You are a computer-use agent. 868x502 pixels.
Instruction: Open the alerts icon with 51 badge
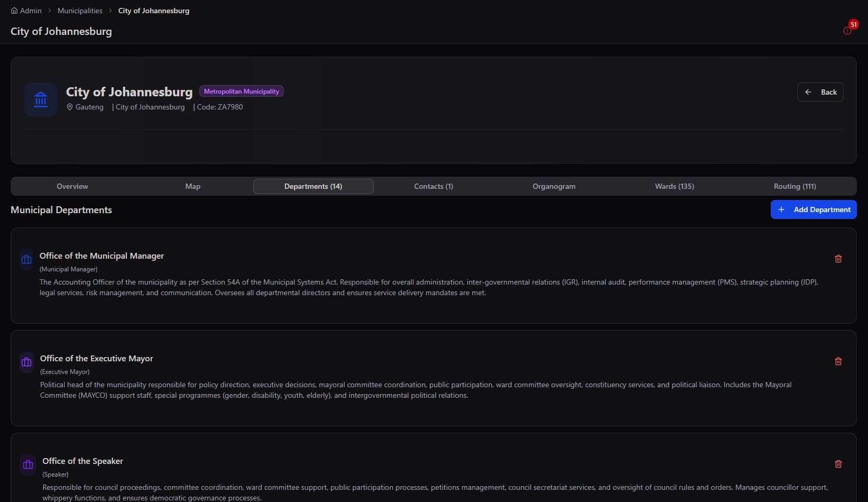[848, 30]
